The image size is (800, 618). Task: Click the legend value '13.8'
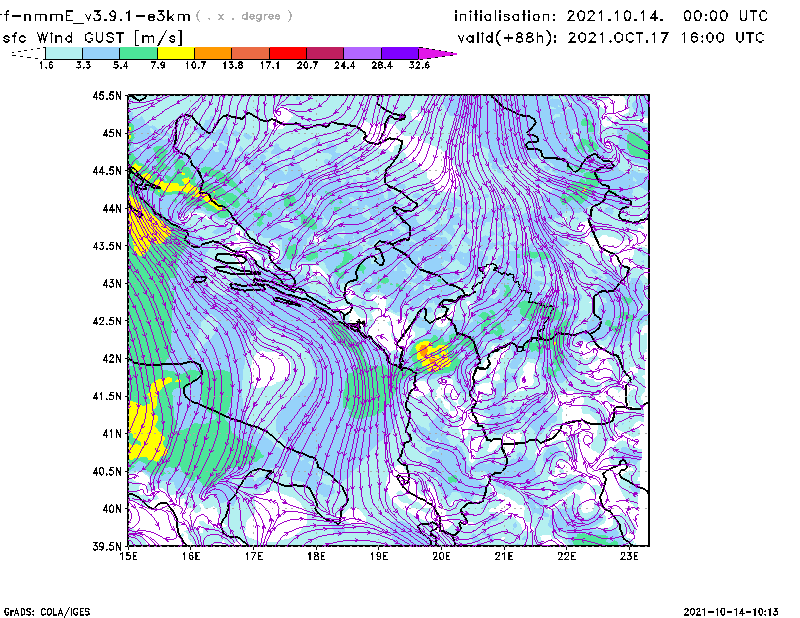233,65
